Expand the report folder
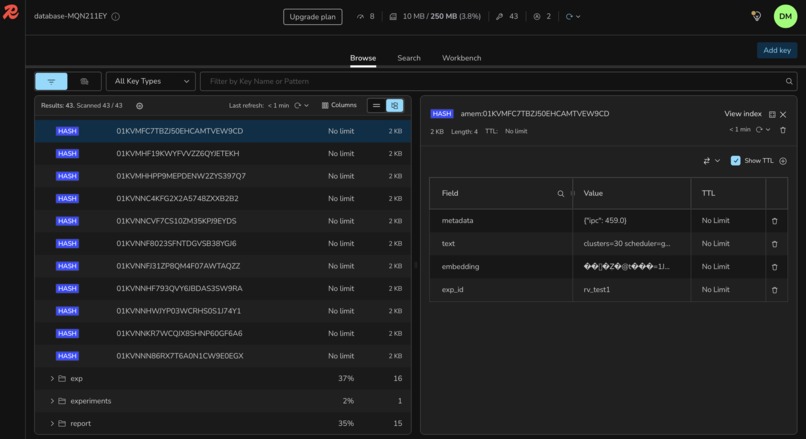The image size is (806, 439). [x=52, y=424]
